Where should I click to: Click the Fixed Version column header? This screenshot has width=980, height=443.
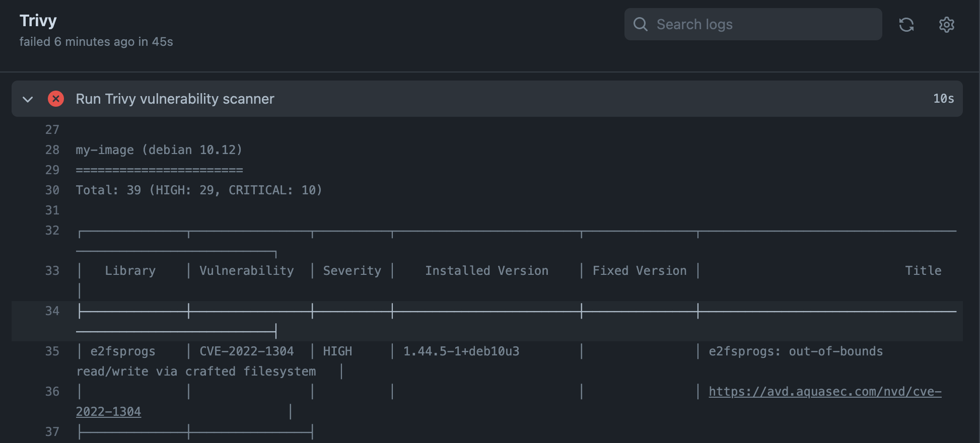click(x=640, y=271)
